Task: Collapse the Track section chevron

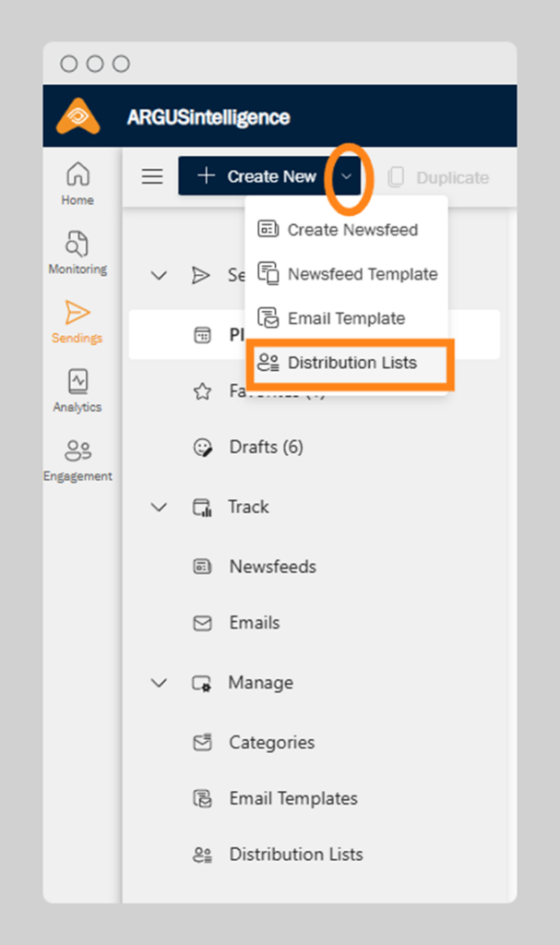Action: point(160,507)
